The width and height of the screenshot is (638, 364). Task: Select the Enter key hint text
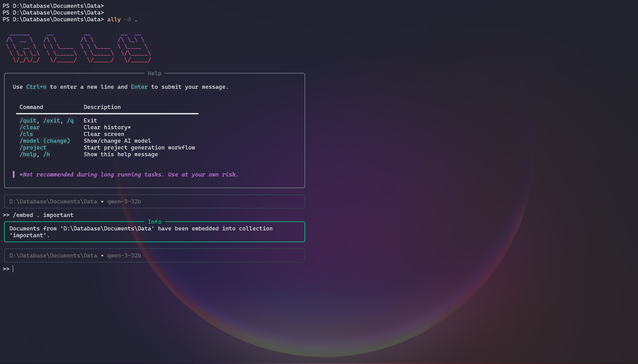[139, 87]
